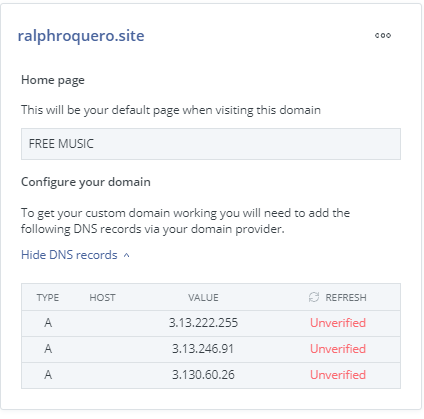Viewport: 424px width, 419px height.
Task: Click Hide DNS records link
Action: (x=69, y=255)
